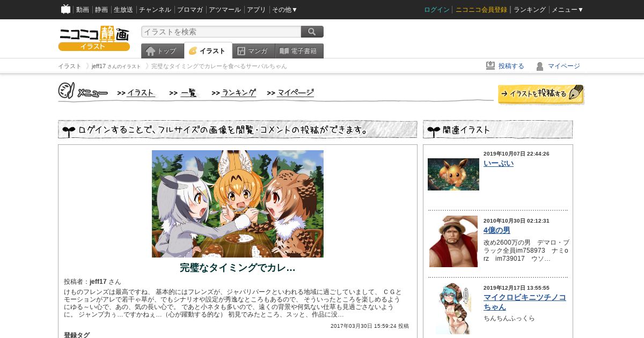This screenshot has height=338, width=644.
Task: Click the ログイン link
Action: [x=437, y=10]
